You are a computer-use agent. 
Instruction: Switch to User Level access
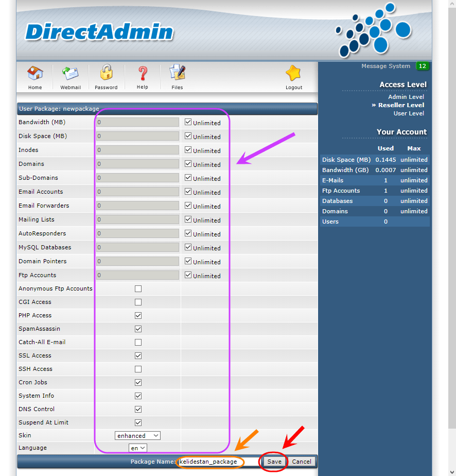tap(409, 113)
